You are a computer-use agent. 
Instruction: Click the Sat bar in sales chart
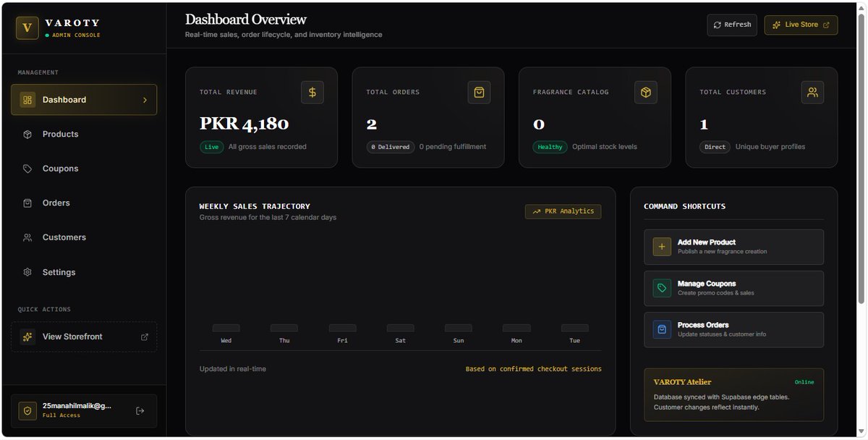[x=401, y=328]
